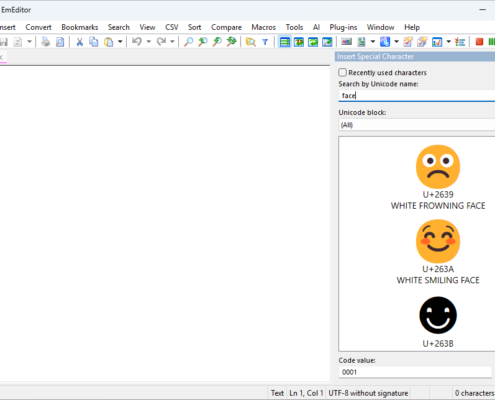
Task: Open the Unicode block combo box
Action: (417, 125)
